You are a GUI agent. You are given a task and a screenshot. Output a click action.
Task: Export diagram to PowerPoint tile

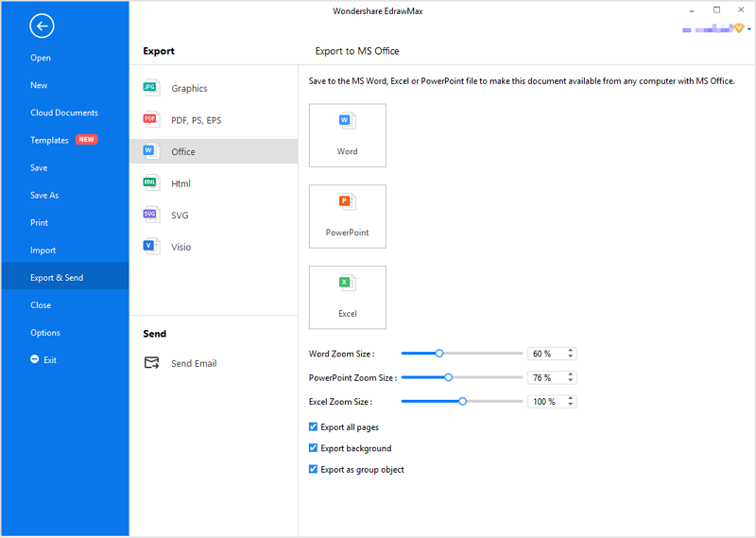point(348,217)
